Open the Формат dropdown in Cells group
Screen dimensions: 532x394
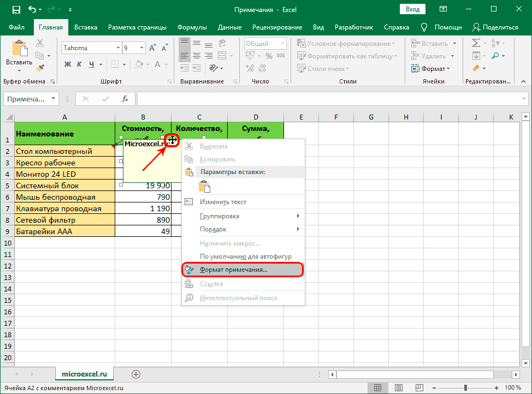click(x=435, y=69)
